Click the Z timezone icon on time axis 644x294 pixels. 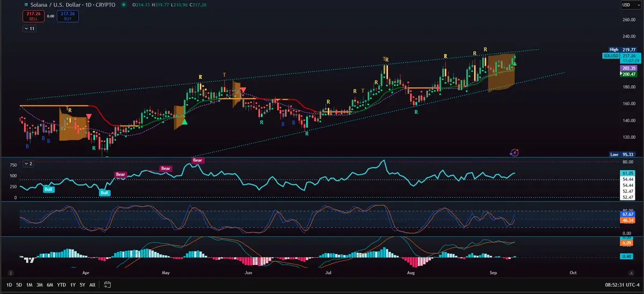tap(10, 273)
